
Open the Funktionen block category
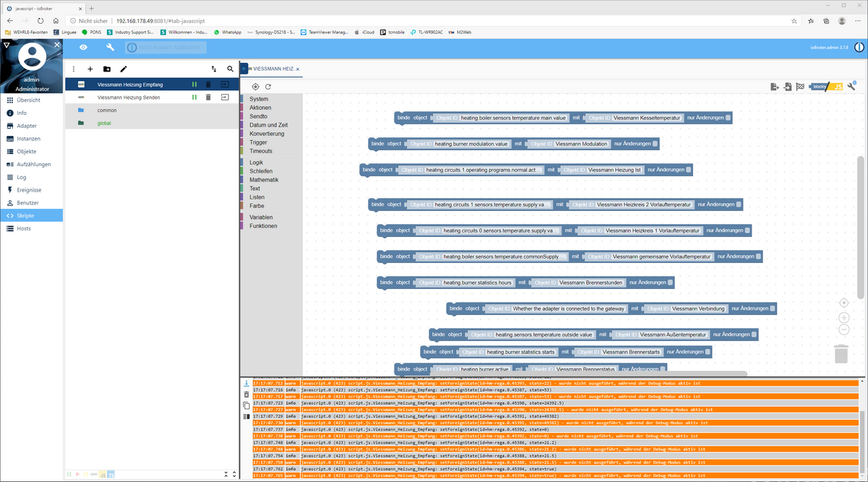263,226
